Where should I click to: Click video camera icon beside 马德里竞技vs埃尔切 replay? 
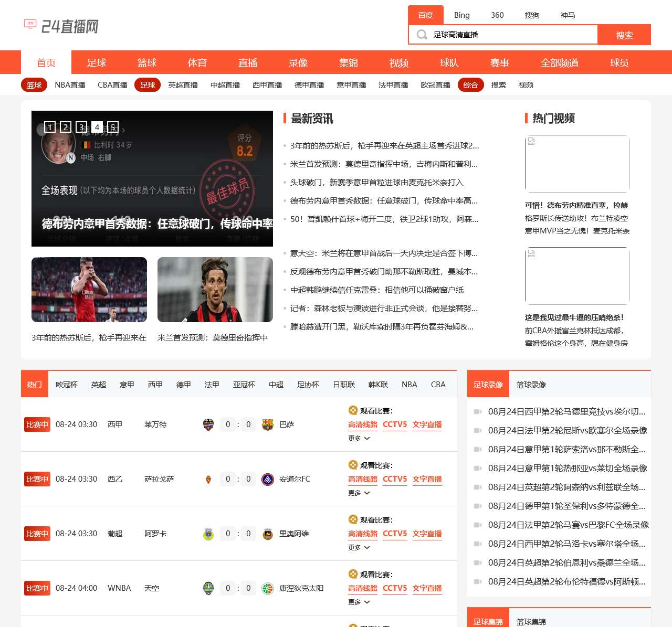(478, 412)
